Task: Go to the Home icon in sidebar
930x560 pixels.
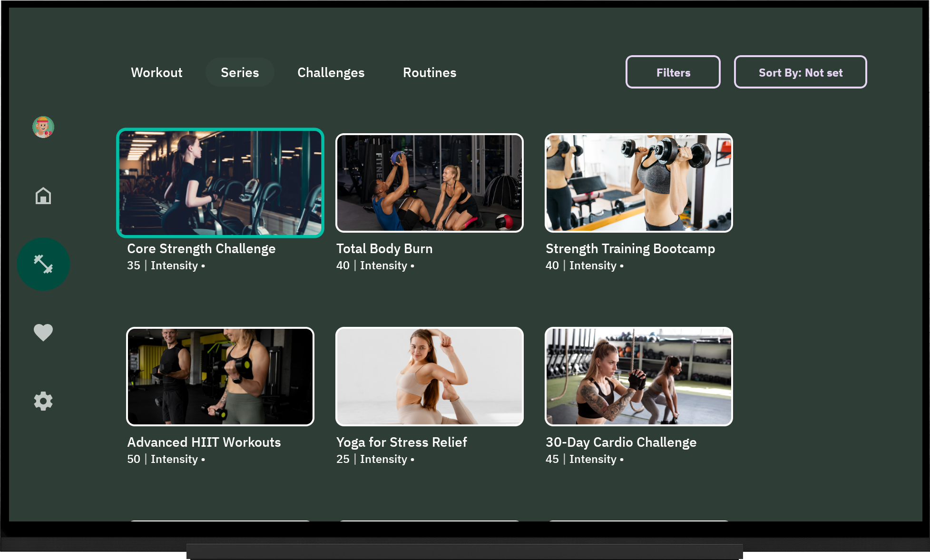Action: pos(43,196)
